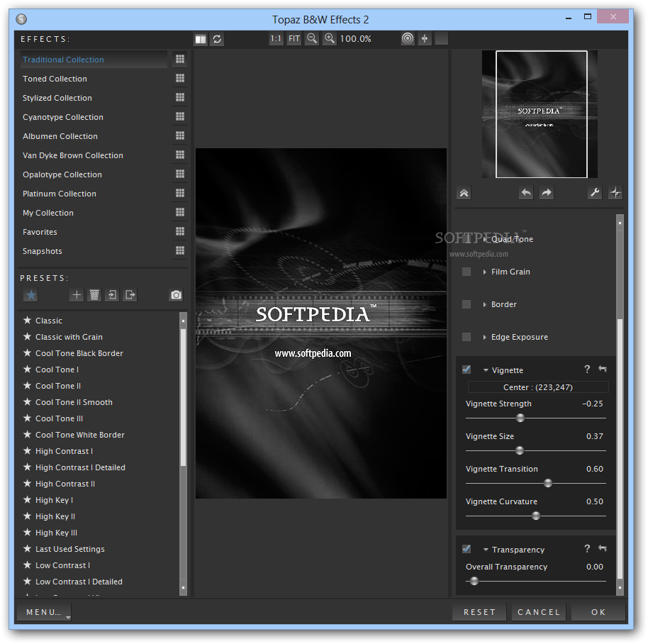Open grid view for Stylized Collection

tap(180, 97)
